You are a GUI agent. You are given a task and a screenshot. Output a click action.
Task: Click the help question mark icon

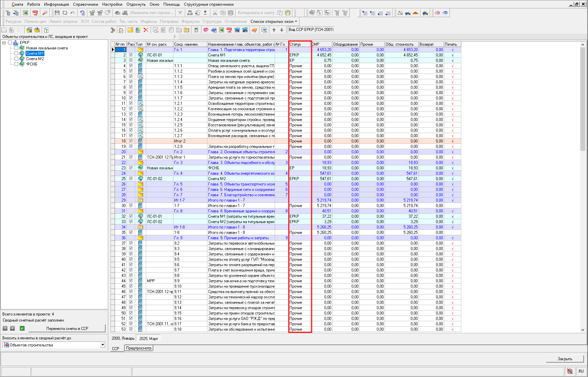(x=46, y=30)
